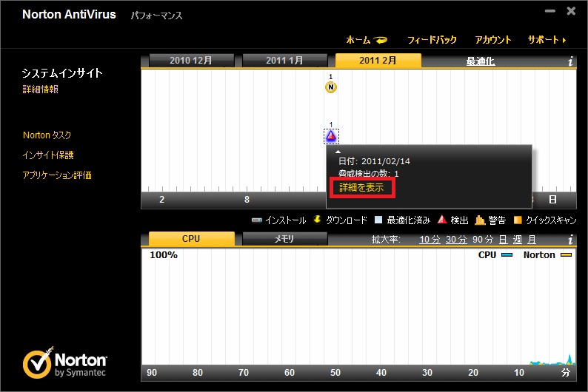This screenshot has height=392, width=588.
Task: Open Norton タスク in sidebar
Action: tap(47, 135)
